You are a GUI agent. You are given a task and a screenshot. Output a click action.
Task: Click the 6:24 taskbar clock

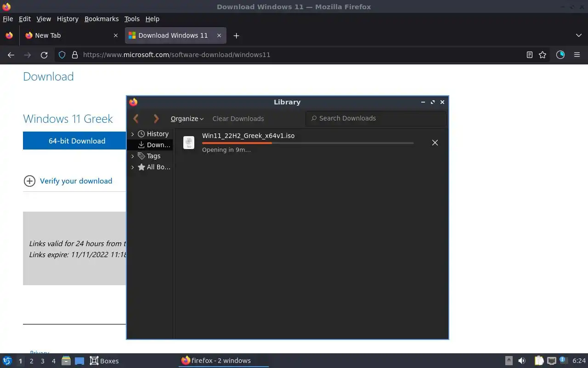(x=579, y=361)
